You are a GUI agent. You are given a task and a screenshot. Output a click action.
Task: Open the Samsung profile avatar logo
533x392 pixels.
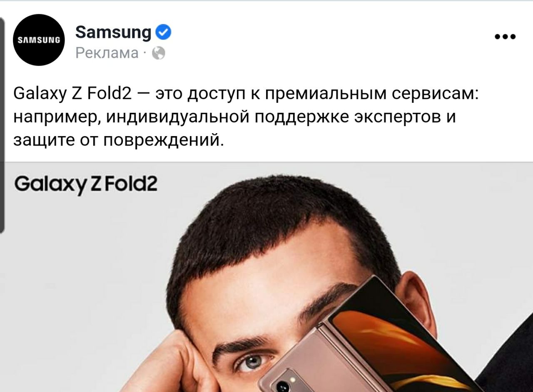(x=39, y=40)
